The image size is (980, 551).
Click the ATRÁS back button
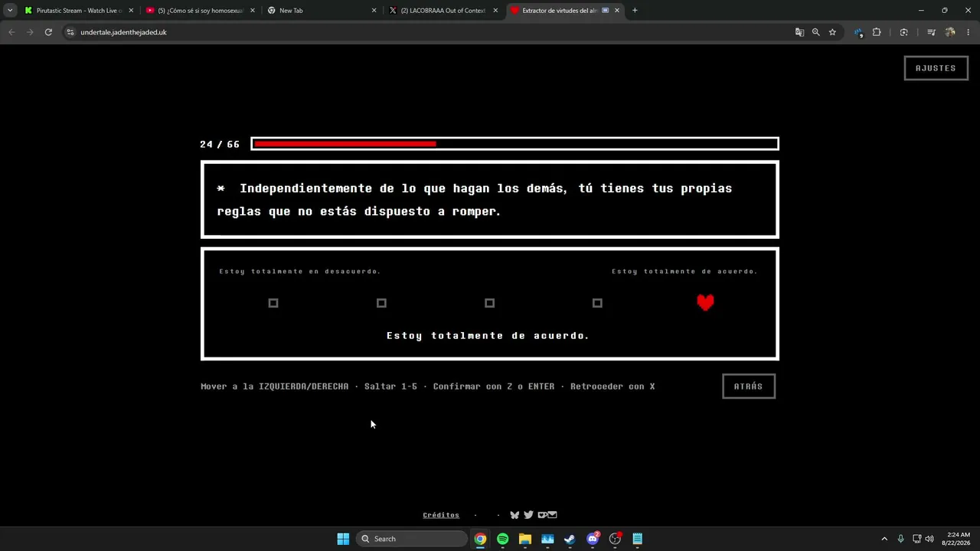click(749, 386)
